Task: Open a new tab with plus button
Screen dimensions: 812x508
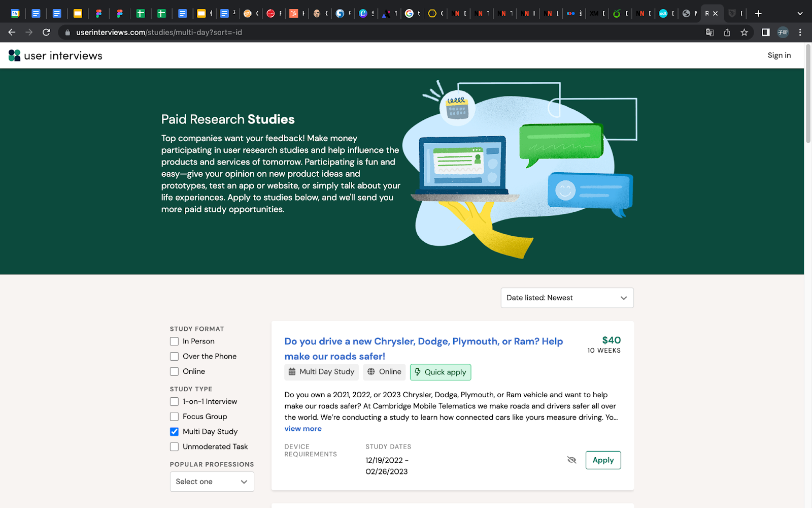Action: [x=758, y=14]
